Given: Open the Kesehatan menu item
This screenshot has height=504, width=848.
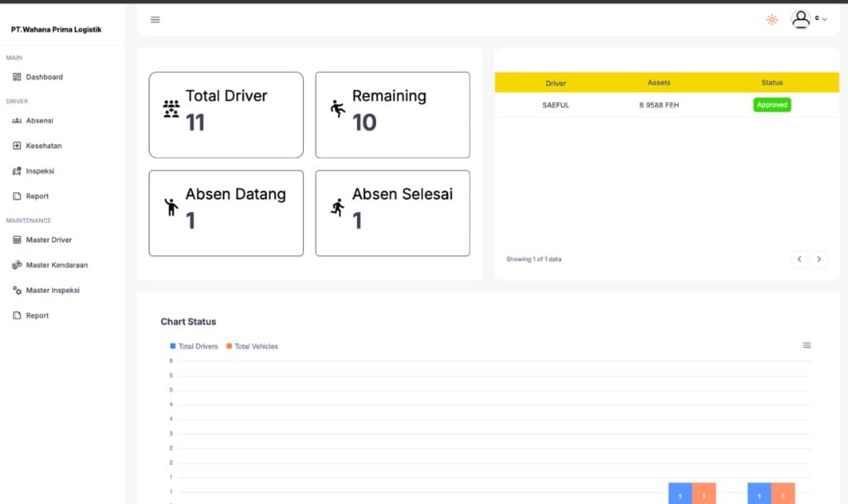Looking at the screenshot, I should coord(44,146).
